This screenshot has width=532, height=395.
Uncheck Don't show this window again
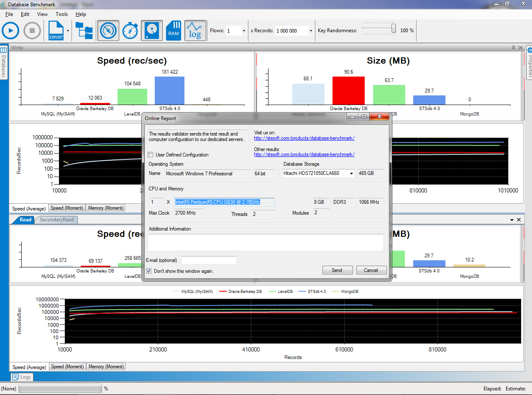149,271
